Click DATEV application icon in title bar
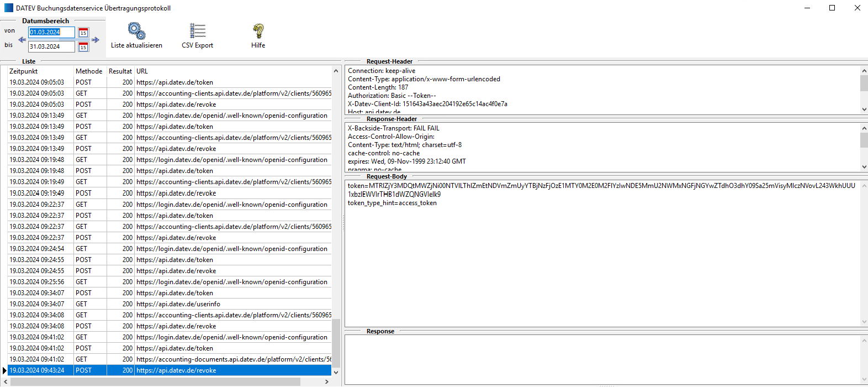868x387 pixels. coord(8,8)
